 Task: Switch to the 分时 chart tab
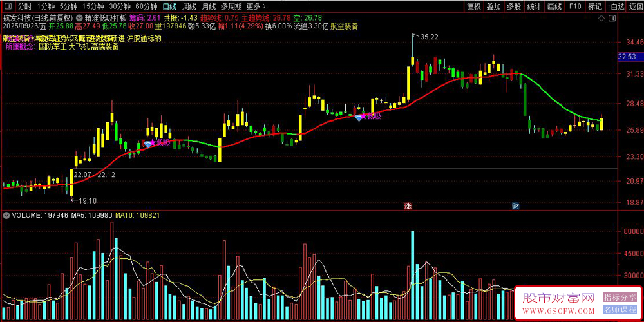point(25,6)
